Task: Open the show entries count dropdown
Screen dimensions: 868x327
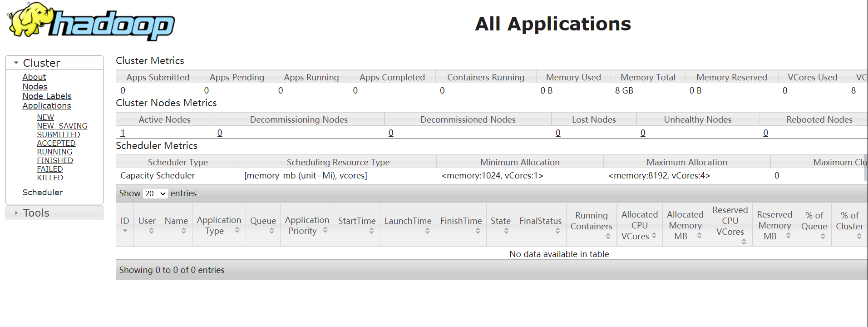Action: (x=155, y=193)
